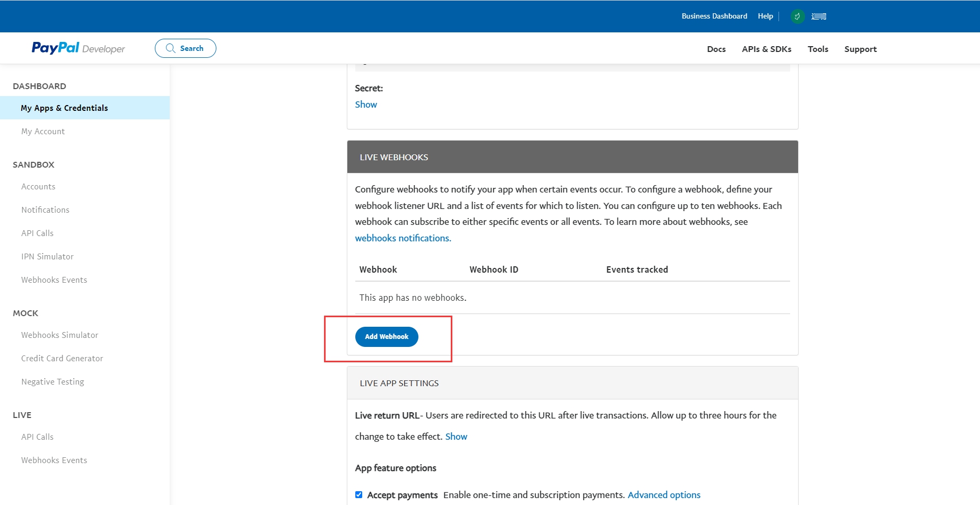Open Sandbox Notifications

[45, 210]
